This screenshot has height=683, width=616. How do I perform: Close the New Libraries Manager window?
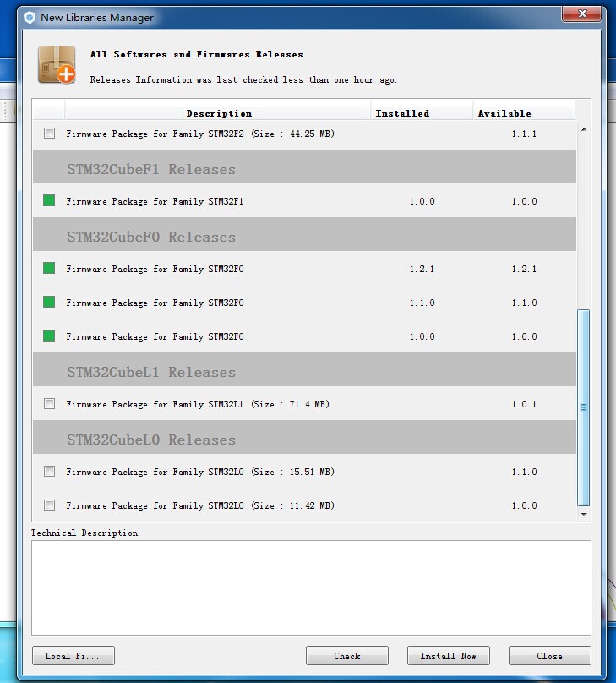(582, 14)
